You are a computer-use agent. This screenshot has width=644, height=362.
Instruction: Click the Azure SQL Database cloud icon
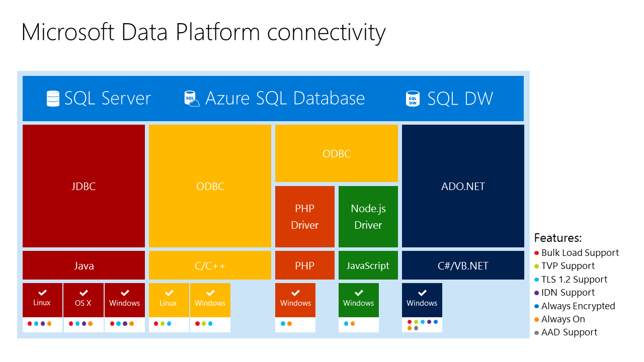pos(192,99)
